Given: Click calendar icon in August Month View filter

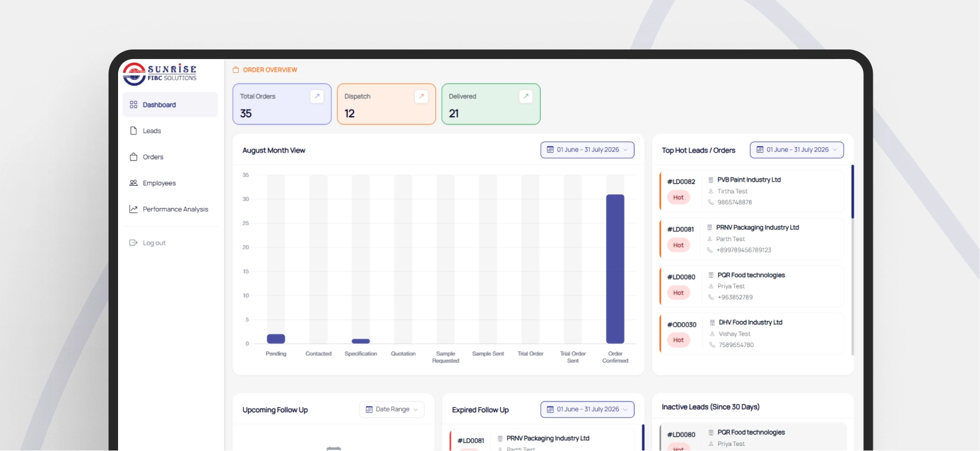Looking at the screenshot, I should 550,150.
